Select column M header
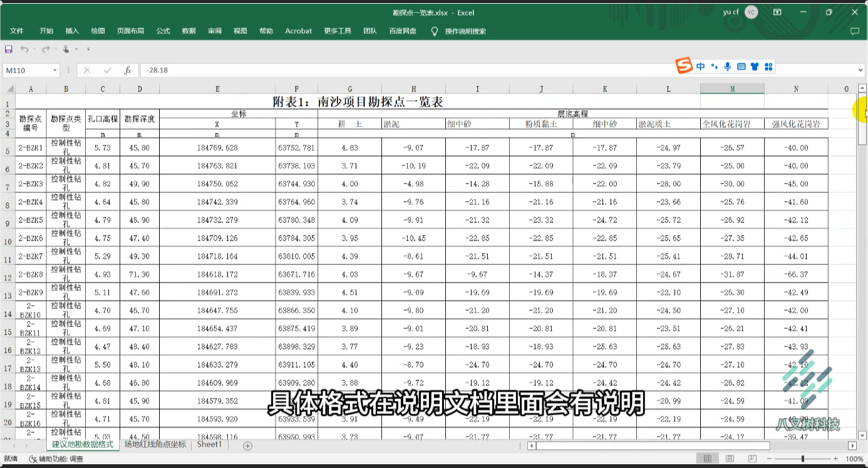The height and width of the screenshot is (468, 868). tap(732, 88)
